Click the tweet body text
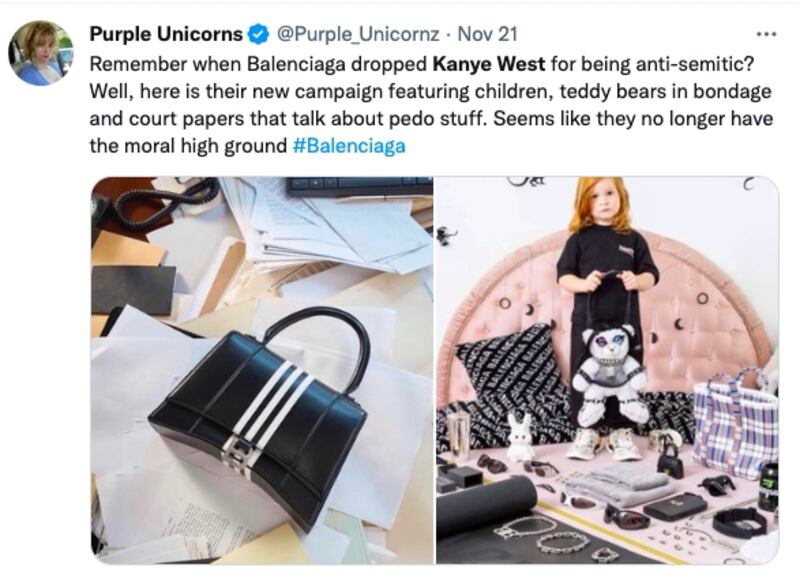The image size is (800, 579). pyautogui.click(x=431, y=105)
